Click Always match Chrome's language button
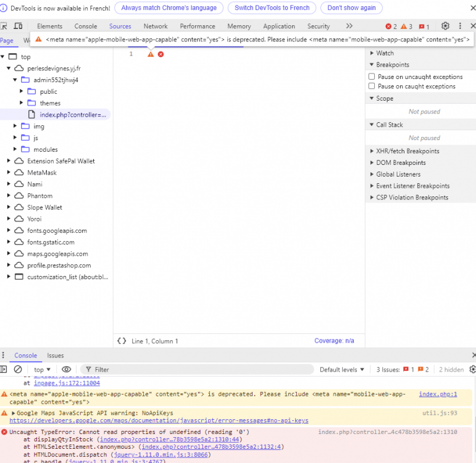476x463 pixels. point(169,8)
